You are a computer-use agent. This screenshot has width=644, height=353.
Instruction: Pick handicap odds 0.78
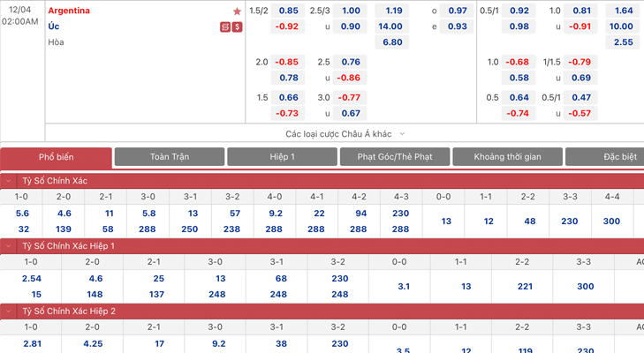coord(288,78)
